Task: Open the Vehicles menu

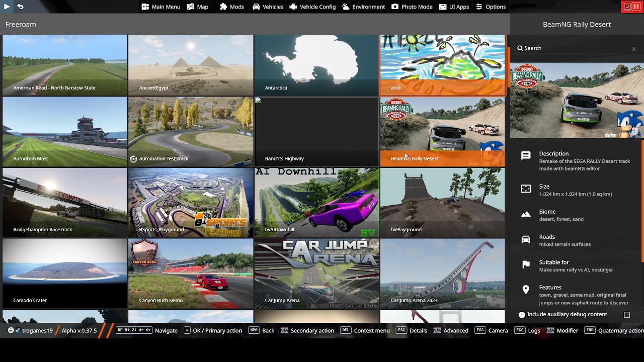Action: click(268, 7)
